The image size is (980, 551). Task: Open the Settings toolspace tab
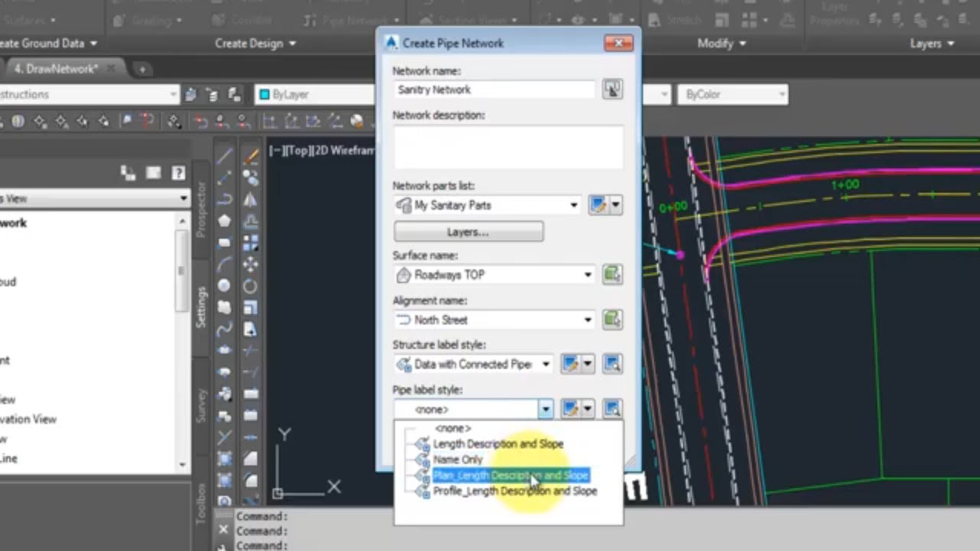tap(201, 307)
